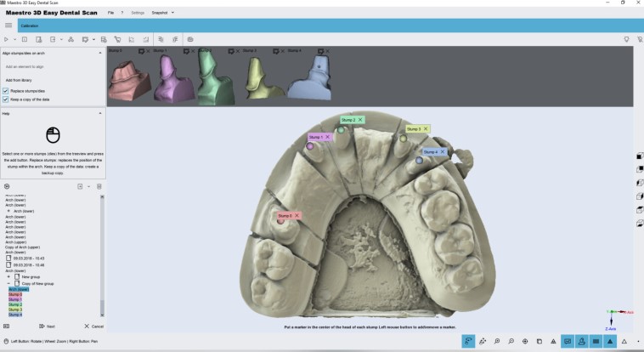This screenshot has width=644, height=352.
Task: Click the layout icon left of Next
Action: point(6,326)
